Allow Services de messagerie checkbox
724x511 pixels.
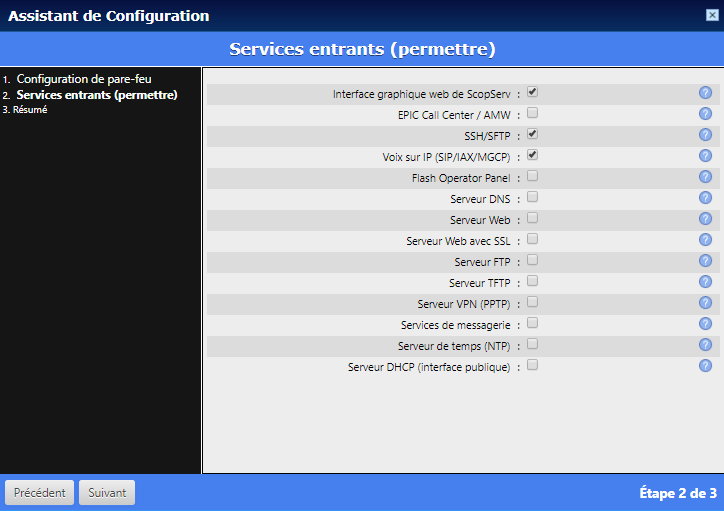tap(532, 323)
